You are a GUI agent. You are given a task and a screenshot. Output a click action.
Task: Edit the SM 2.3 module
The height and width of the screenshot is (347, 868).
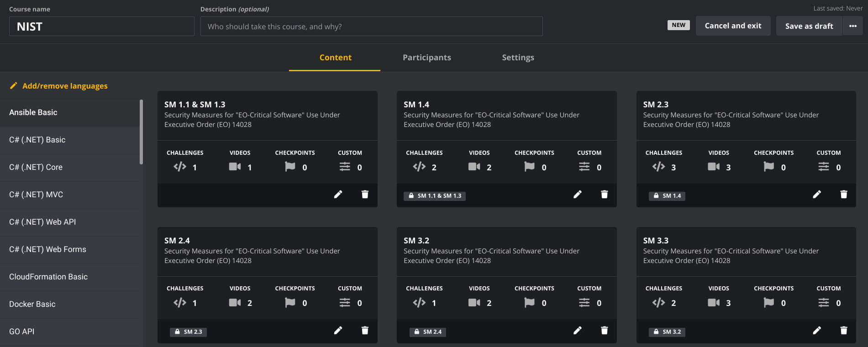[816, 195]
